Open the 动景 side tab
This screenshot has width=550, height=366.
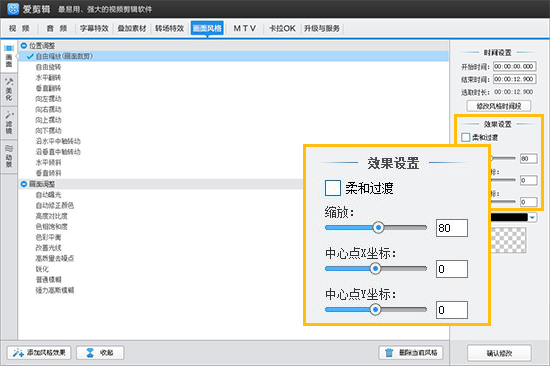tap(9, 156)
